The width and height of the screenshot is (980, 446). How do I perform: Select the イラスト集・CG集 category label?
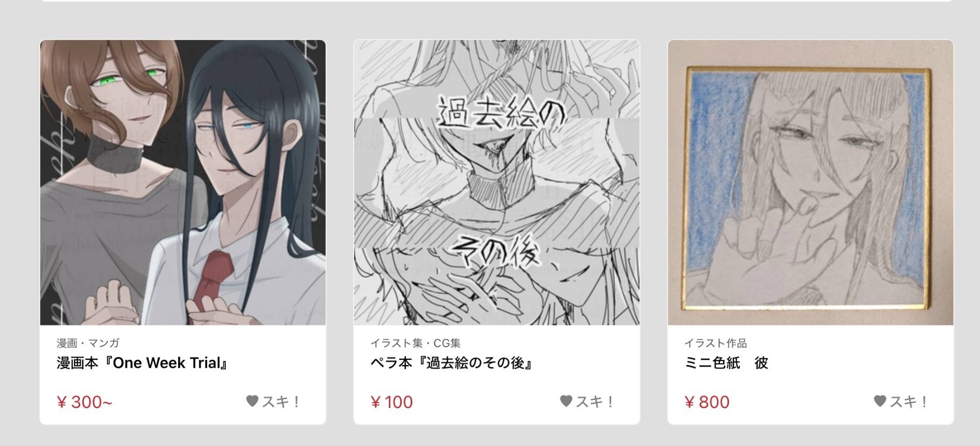tap(415, 343)
